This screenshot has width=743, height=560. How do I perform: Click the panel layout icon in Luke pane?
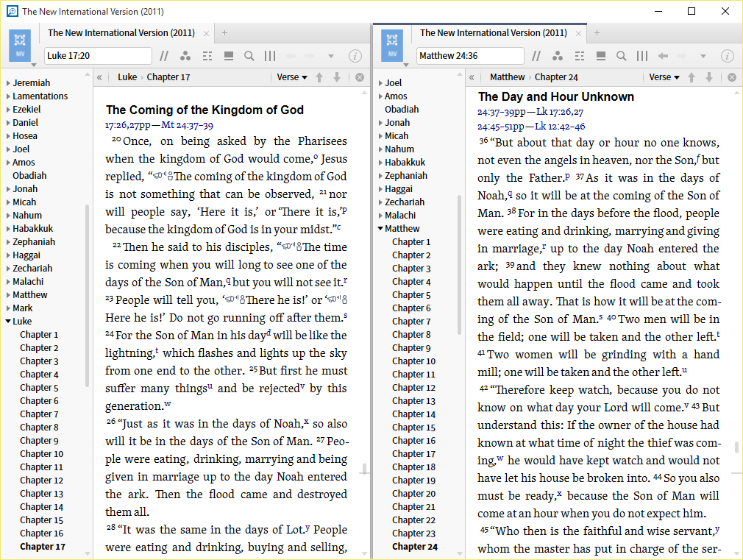[228, 56]
